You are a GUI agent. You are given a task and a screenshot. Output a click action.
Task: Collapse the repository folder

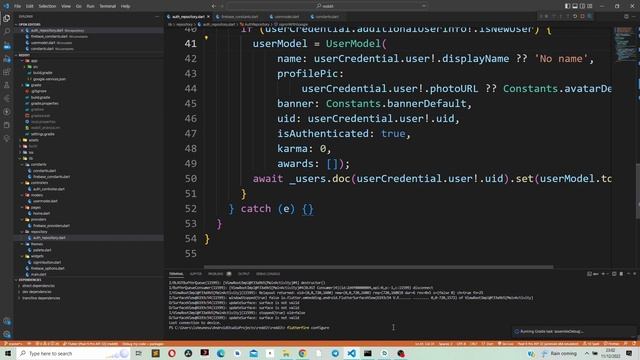click(39, 231)
